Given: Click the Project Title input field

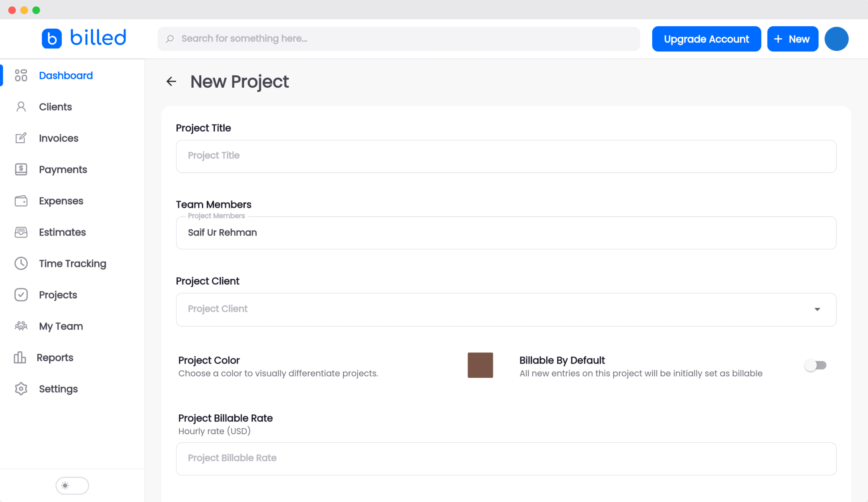Looking at the screenshot, I should 505,156.
